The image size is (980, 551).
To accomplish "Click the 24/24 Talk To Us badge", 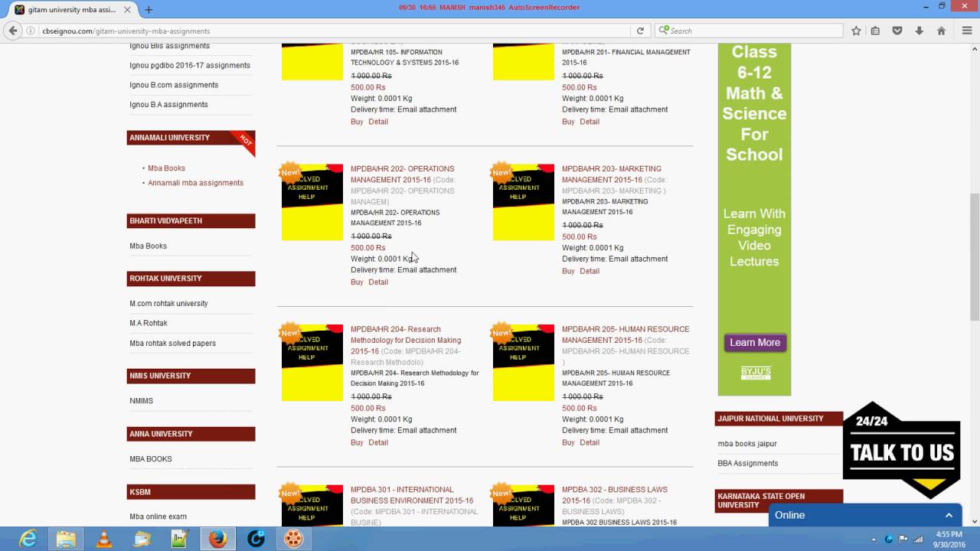I will pyautogui.click(x=902, y=450).
